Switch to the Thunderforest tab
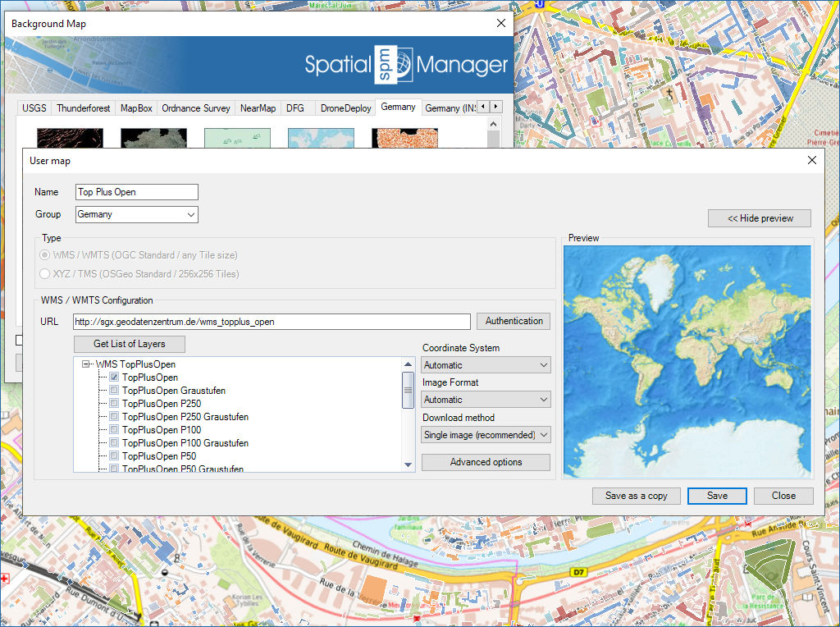The image size is (840, 627). (84, 108)
